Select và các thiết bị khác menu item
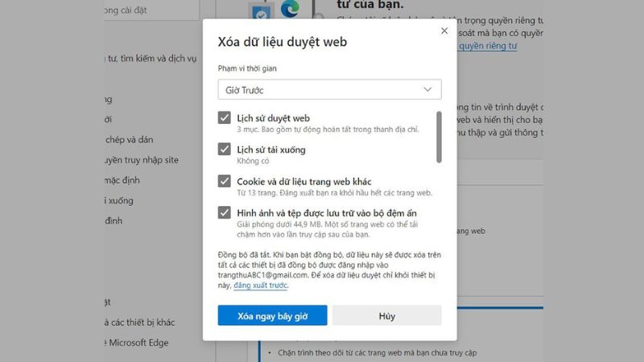Image resolution: width=644 pixels, height=362 pixels. tap(139, 323)
